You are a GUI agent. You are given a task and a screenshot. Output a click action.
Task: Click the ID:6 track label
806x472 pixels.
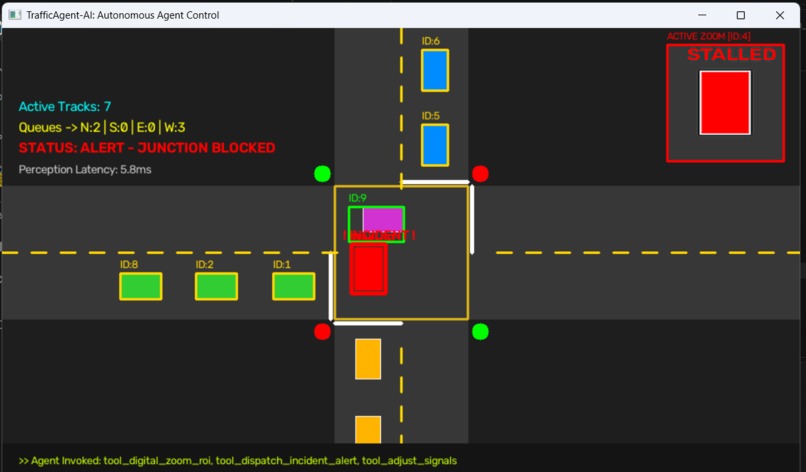(431, 41)
